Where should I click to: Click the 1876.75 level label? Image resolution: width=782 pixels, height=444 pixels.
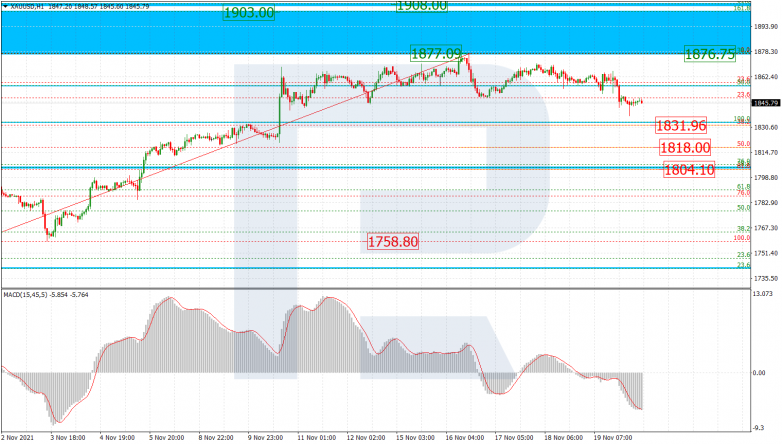[710, 54]
